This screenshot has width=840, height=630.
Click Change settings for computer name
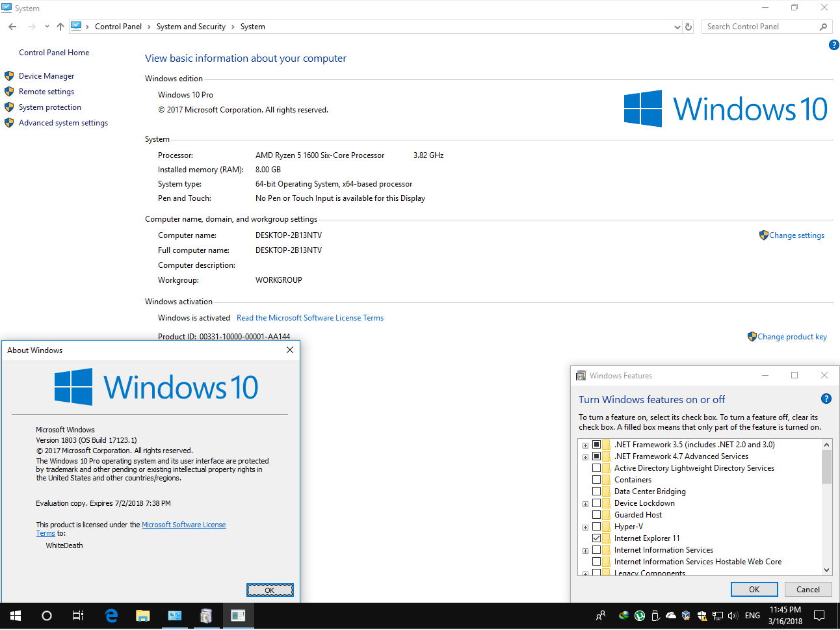click(796, 235)
